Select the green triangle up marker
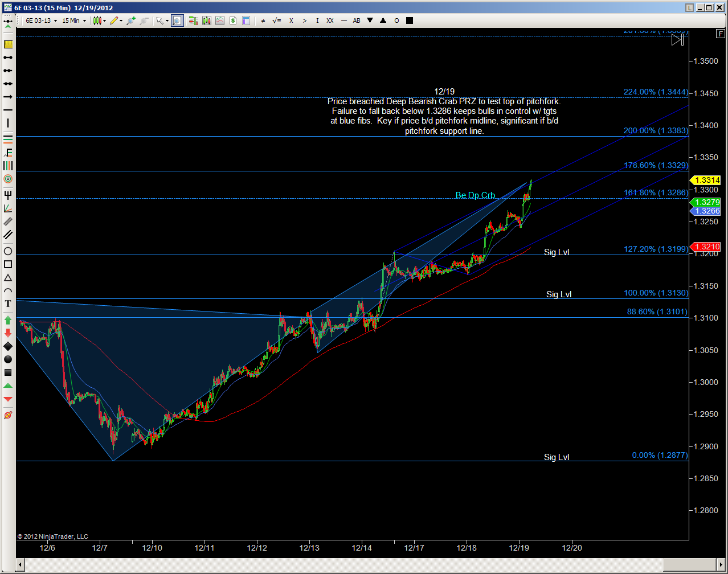 pos(8,386)
